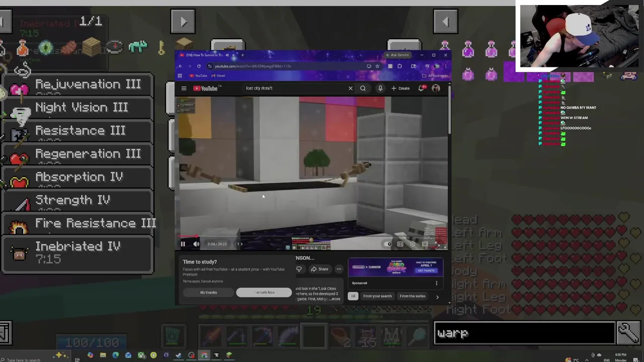
Task: Enter fullscreen on the YouTube video
Action: pyautogui.click(x=437, y=244)
